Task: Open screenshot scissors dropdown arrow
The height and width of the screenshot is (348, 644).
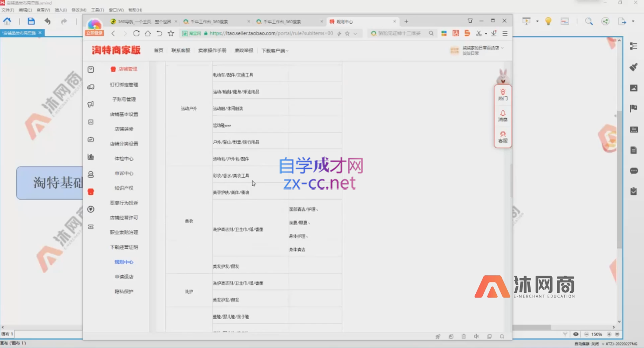Action: [486, 34]
